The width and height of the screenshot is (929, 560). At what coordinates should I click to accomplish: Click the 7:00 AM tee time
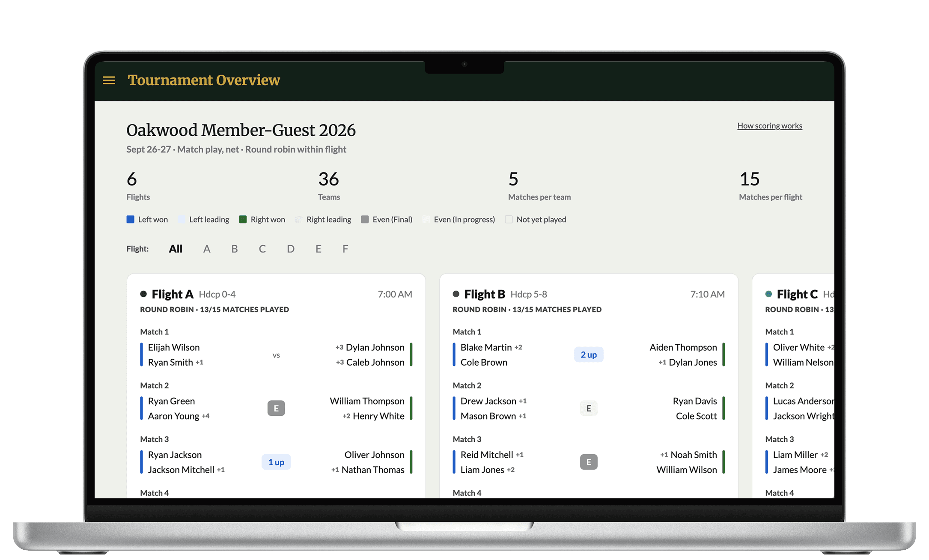(395, 294)
